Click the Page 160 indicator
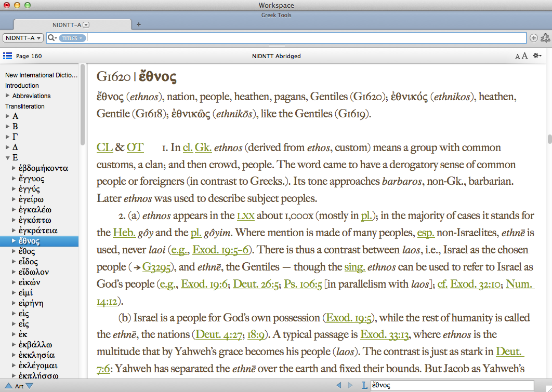 tap(29, 56)
